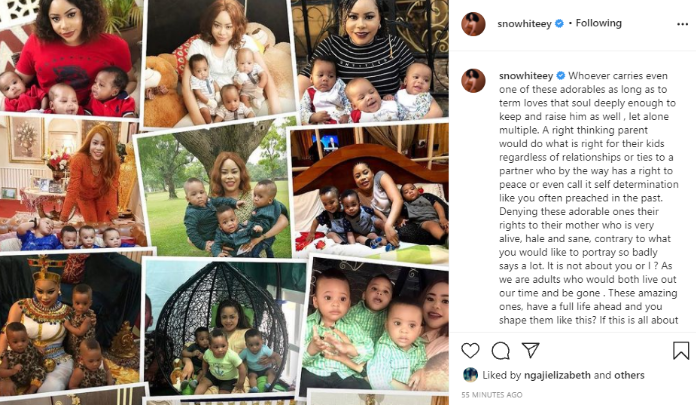Image resolution: width=696 pixels, height=405 pixels.
Task: Click the profile avatar beside the caption
Action: click(473, 80)
